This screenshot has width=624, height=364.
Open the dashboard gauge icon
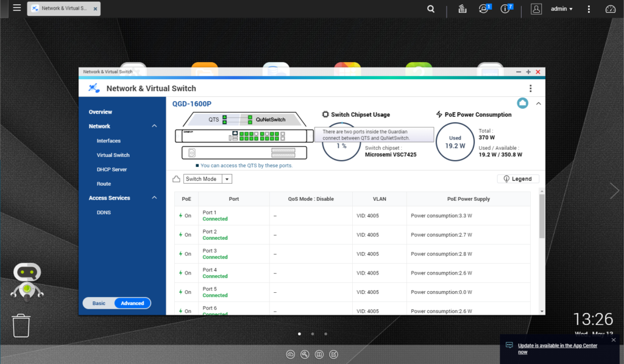click(x=610, y=9)
